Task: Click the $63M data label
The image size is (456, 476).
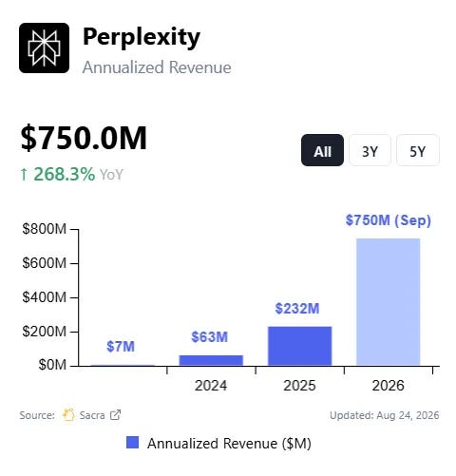Action: coord(209,337)
